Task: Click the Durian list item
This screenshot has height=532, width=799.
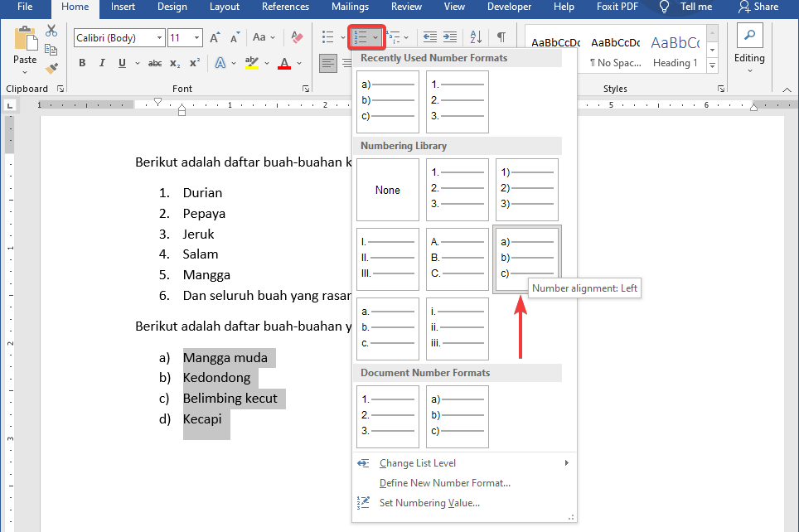Action: 202,192
